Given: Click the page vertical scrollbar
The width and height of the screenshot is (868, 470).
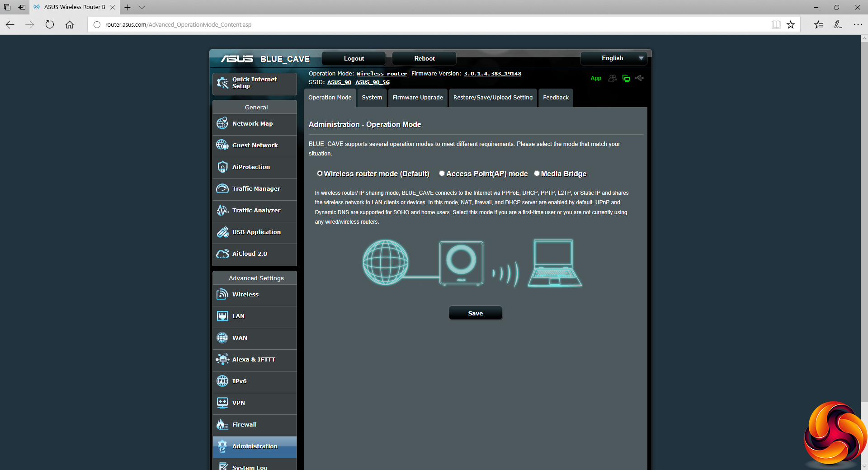Looking at the screenshot, I should click(x=864, y=221).
